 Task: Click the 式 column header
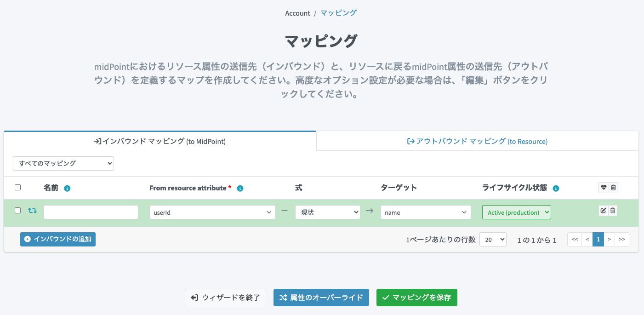(x=299, y=188)
